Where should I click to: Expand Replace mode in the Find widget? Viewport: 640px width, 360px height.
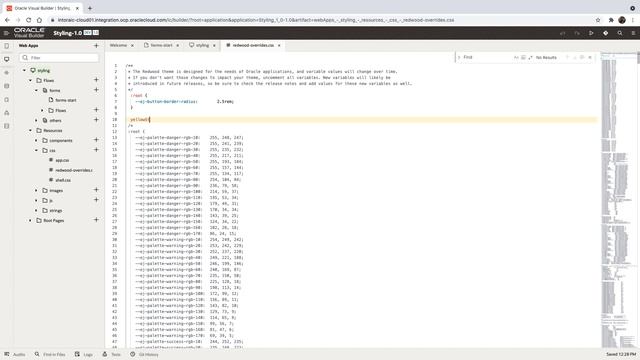pyautogui.click(x=459, y=58)
